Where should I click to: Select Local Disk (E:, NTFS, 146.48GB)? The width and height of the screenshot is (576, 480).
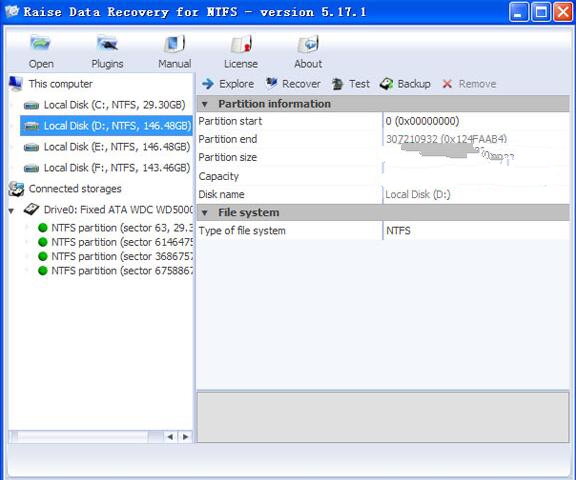tap(107, 147)
